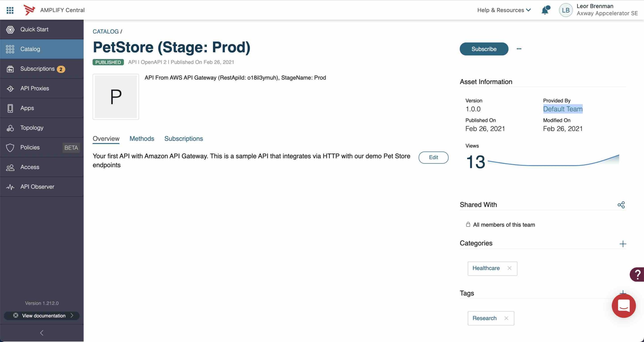The image size is (644, 342).
Task: Click the Topology hexagons icon
Action: click(10, 128)
